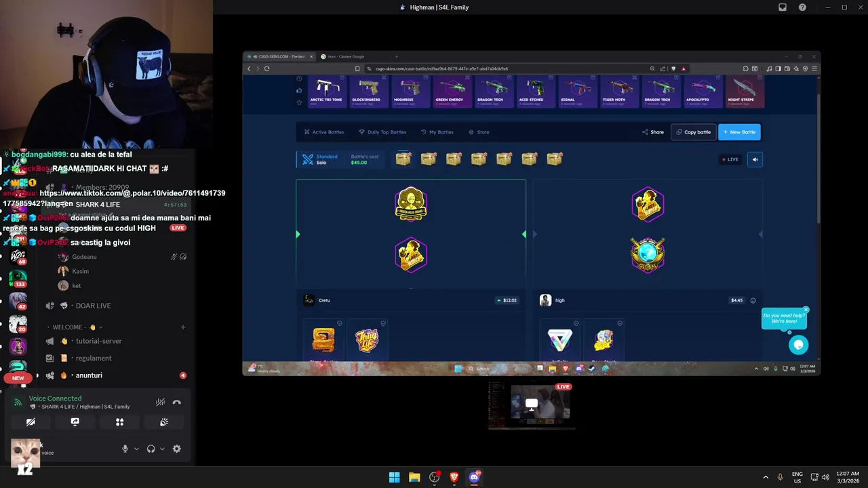Image resolution: width=868 pixels, height=488 pixels.
Task: Select the Tiger Moth skin card
Action: click(x=619, y=91)
